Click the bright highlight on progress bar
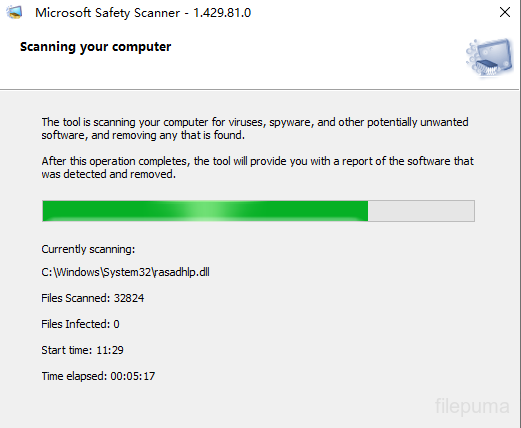Image resolution: width=521 pixels, height=428 pixels. pyautogui.click(x=207, y=211)
